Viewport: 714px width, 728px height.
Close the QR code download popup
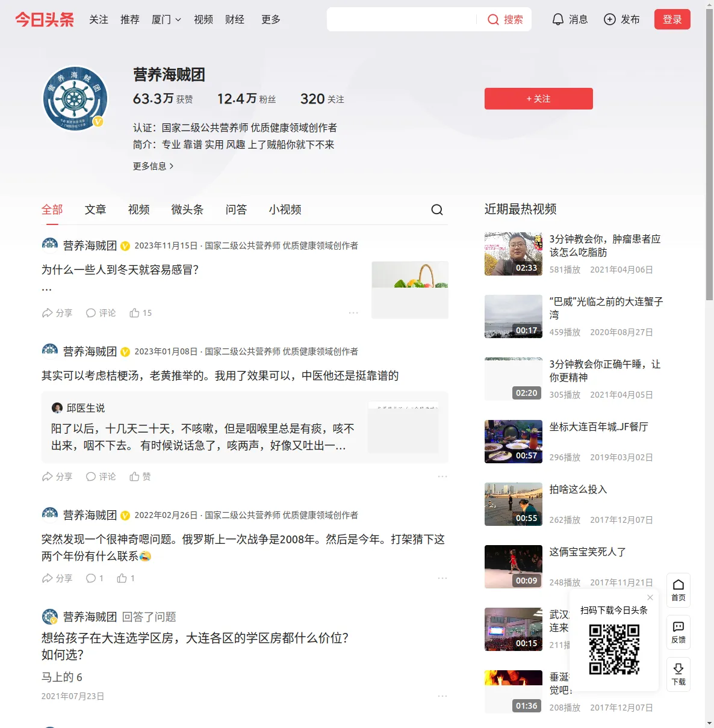point(650,597)
